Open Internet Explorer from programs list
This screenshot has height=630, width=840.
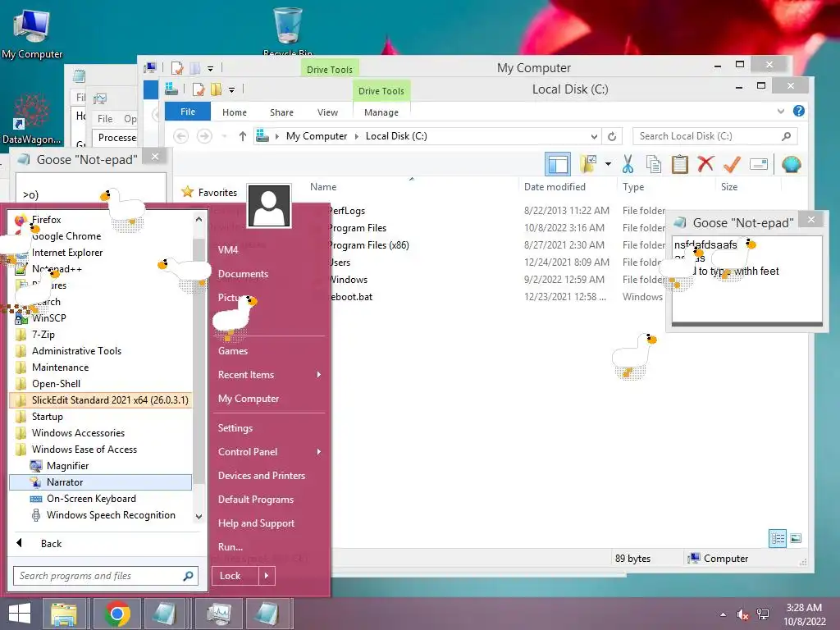click(100, 253)
